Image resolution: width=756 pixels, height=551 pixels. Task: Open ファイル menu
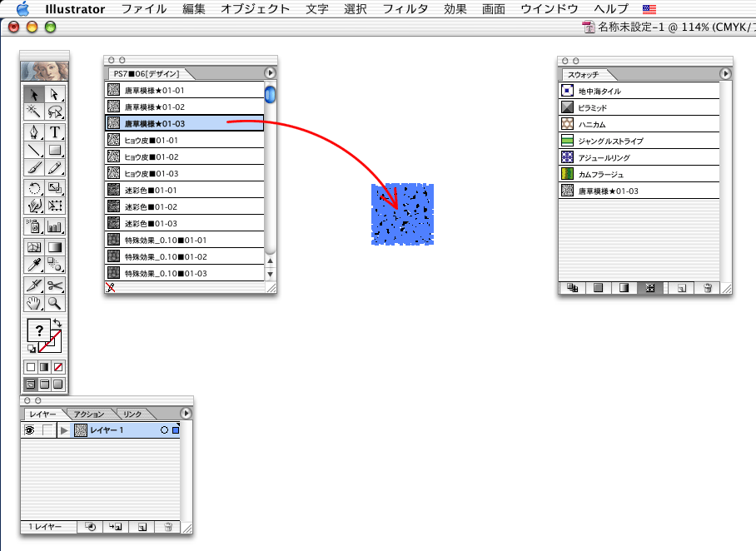144,8
